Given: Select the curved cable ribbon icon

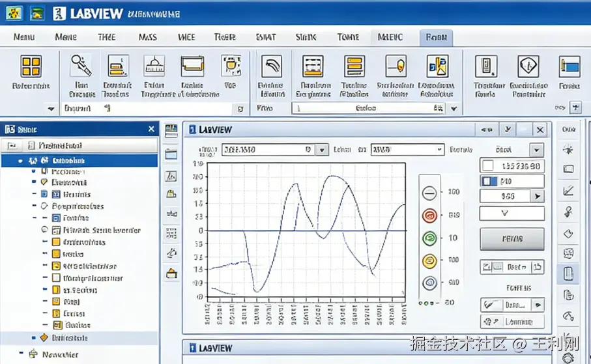Looking at the screenshot, I should click(x=271, y=66).
